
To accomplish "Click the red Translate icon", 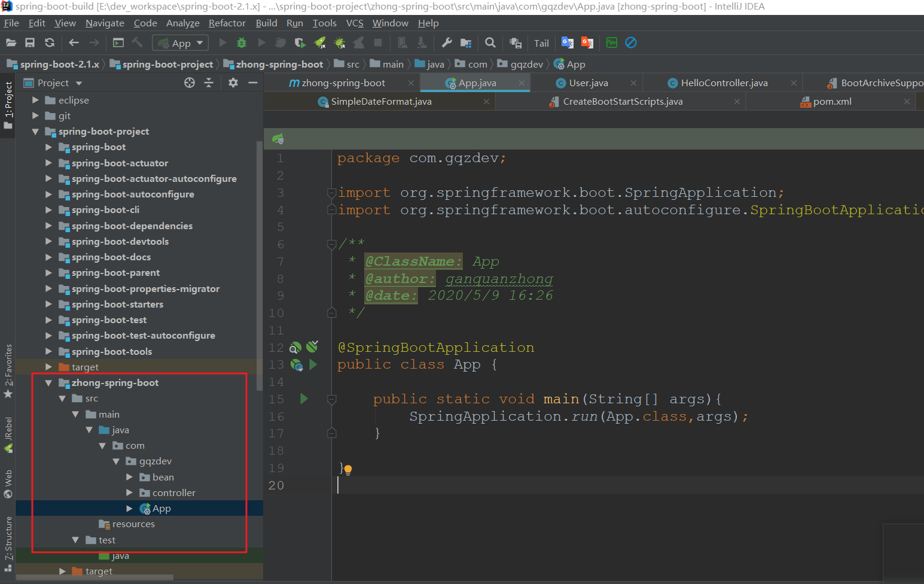I will tap(587, 42).
